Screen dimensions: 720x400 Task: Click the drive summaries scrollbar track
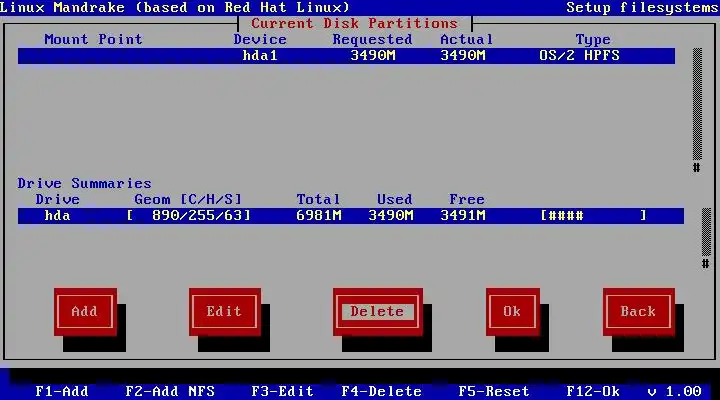click(x=706, y=232)
